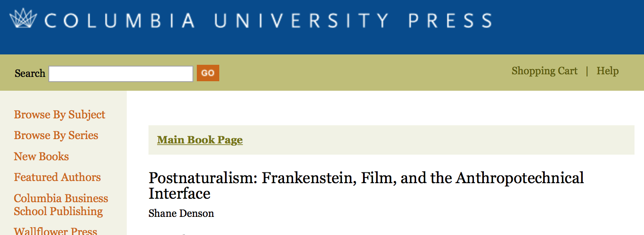Open Featured Authors from the sidebar
The height and width of the screenshot is (235, 644).
57,177
